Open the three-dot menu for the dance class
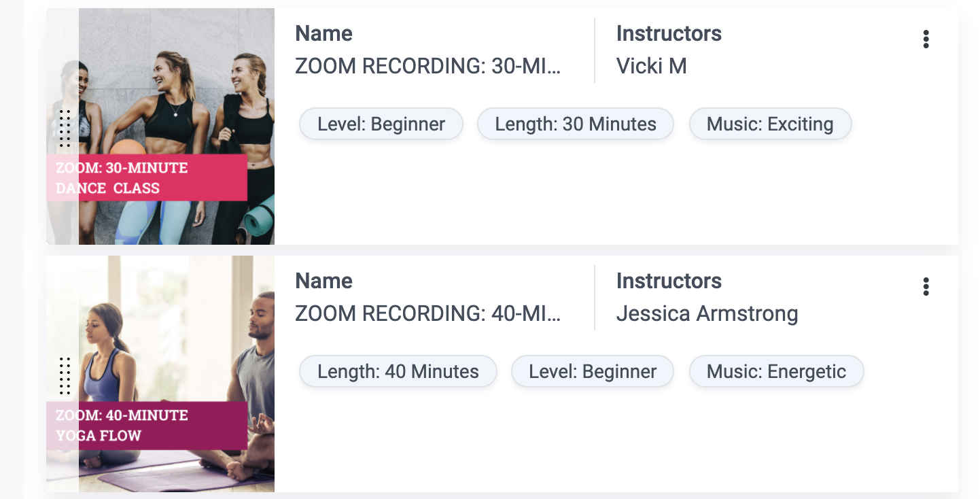980x499 pixels. pyautogui.click(x=926, y=39)
